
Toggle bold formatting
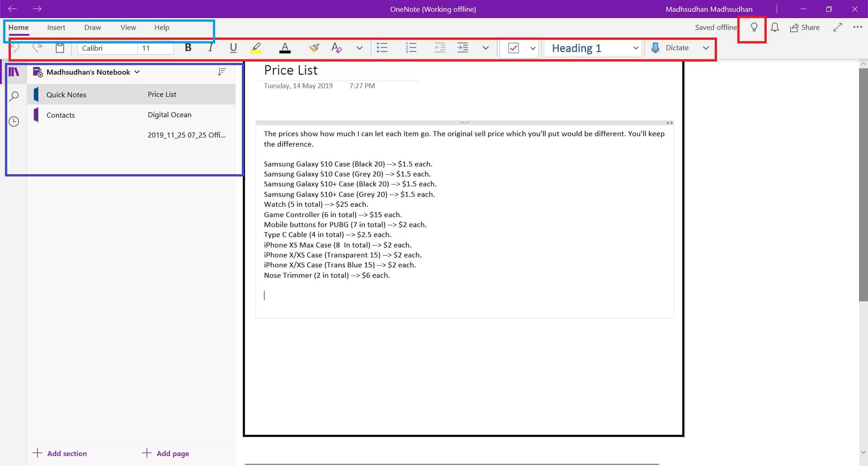188,48
